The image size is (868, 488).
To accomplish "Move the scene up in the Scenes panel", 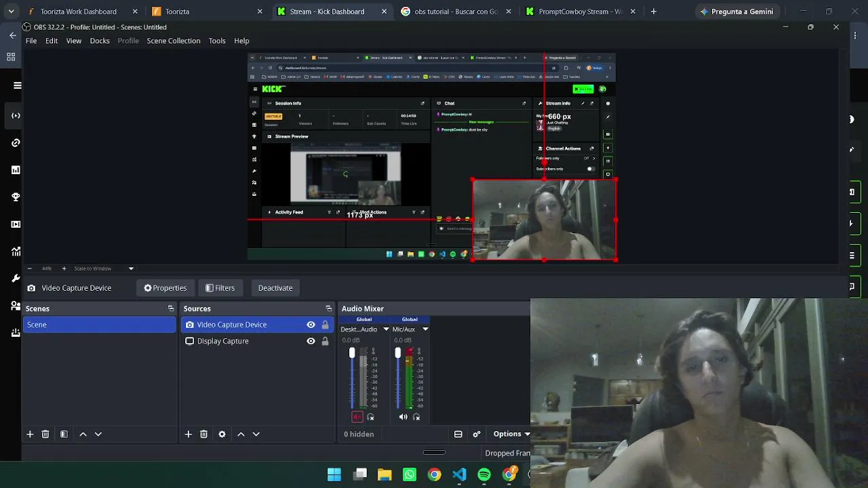I will click(83, 434).
